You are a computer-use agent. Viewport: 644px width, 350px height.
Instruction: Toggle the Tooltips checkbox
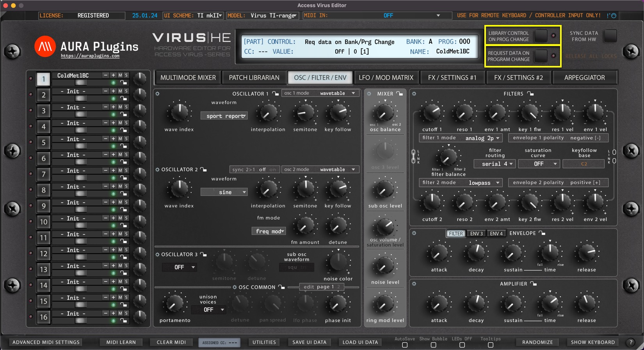pyautogui.click(x=491, y=345)
